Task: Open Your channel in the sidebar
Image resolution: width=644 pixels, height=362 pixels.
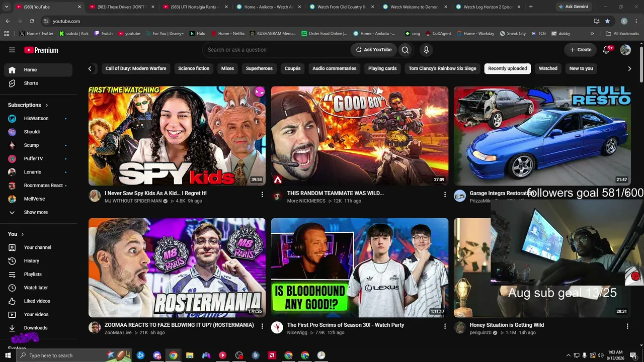Action: coord(38,247)
